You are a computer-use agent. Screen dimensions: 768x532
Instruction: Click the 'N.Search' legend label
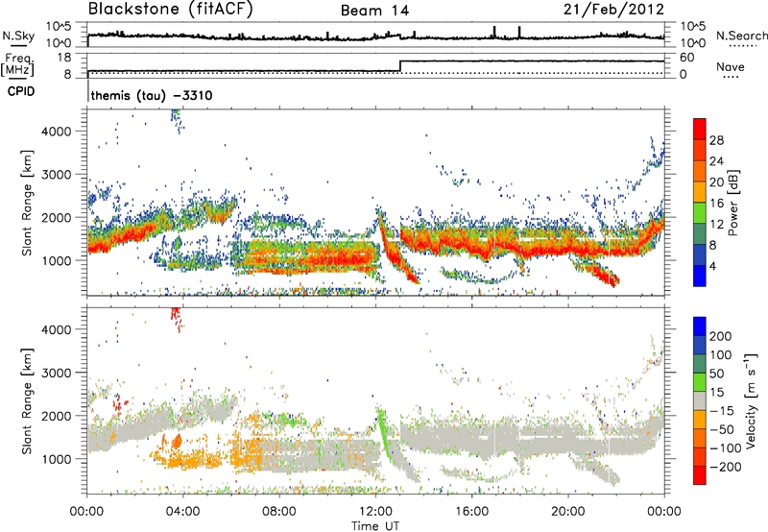point(741,36)
